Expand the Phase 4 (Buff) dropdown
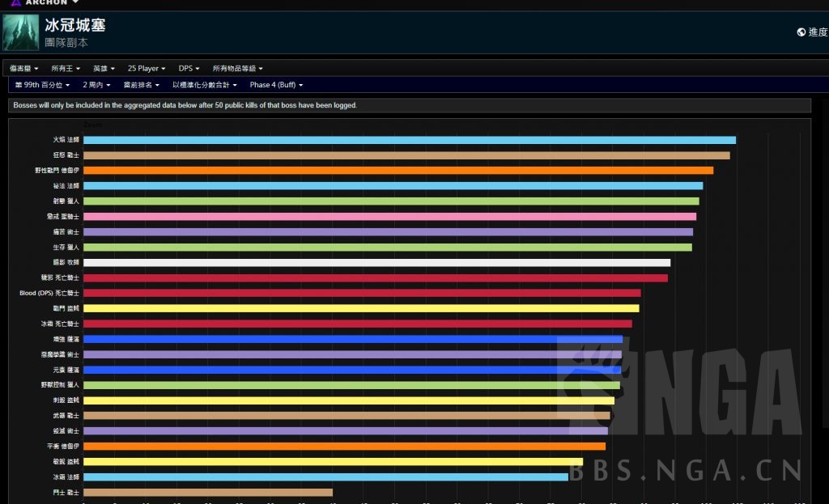This screenshot has height=504, width=829. pyautogui.click(x=276, y=85)
